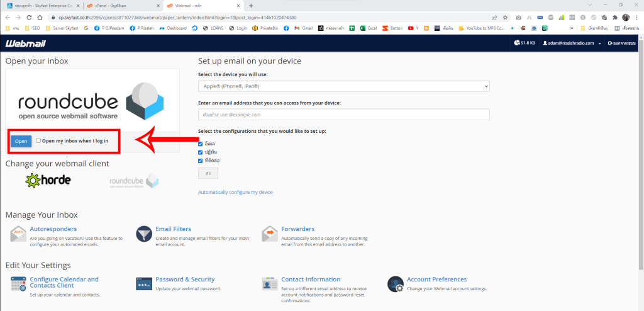Open the Password & Security link
The image size is (644, 311).
(185, 280)
